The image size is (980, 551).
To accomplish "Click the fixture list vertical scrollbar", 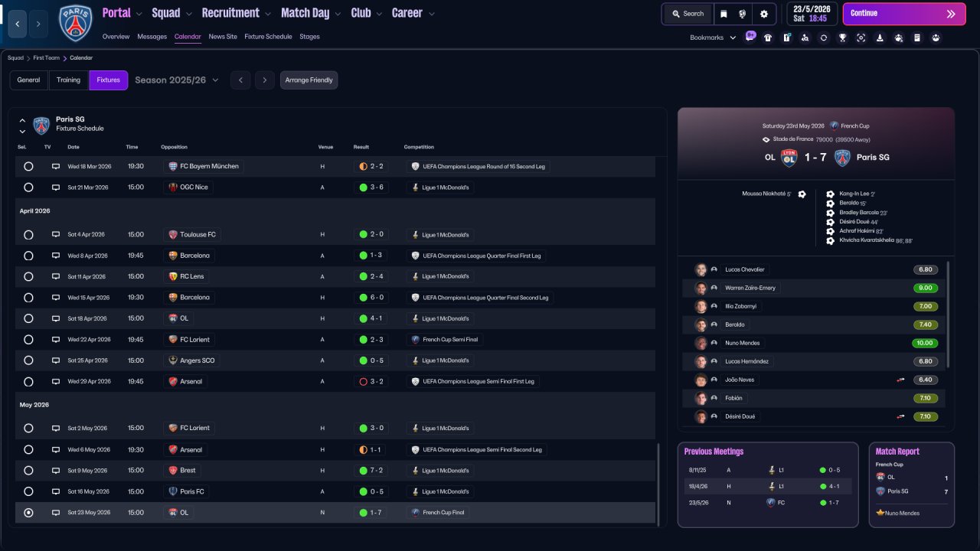I will click(658, 484).
